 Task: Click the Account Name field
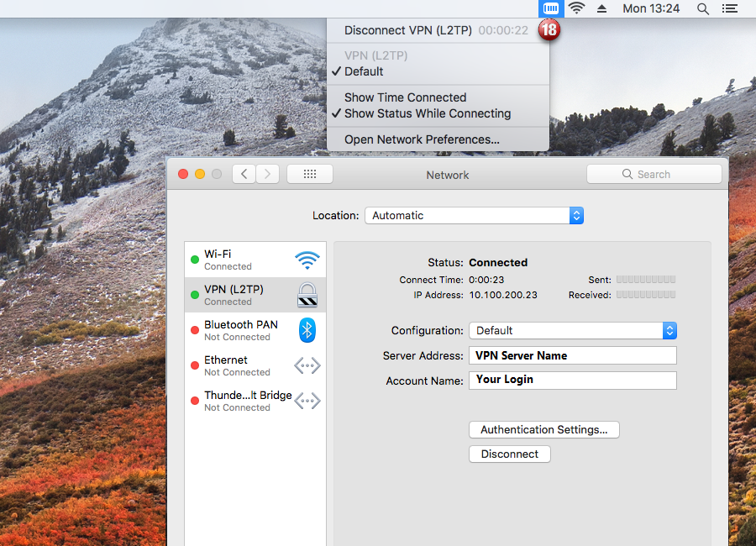(x=573, y=380)
